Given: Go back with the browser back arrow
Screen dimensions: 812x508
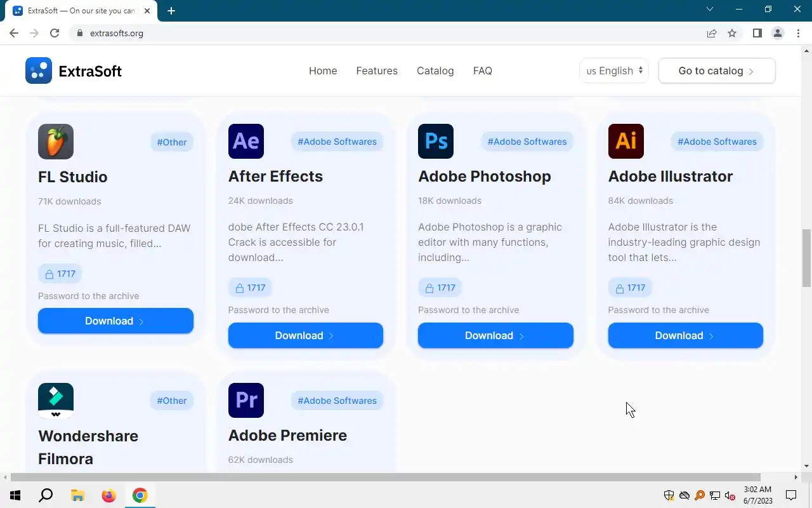Looking at the screenshot, I should click(x=14, y=33).
